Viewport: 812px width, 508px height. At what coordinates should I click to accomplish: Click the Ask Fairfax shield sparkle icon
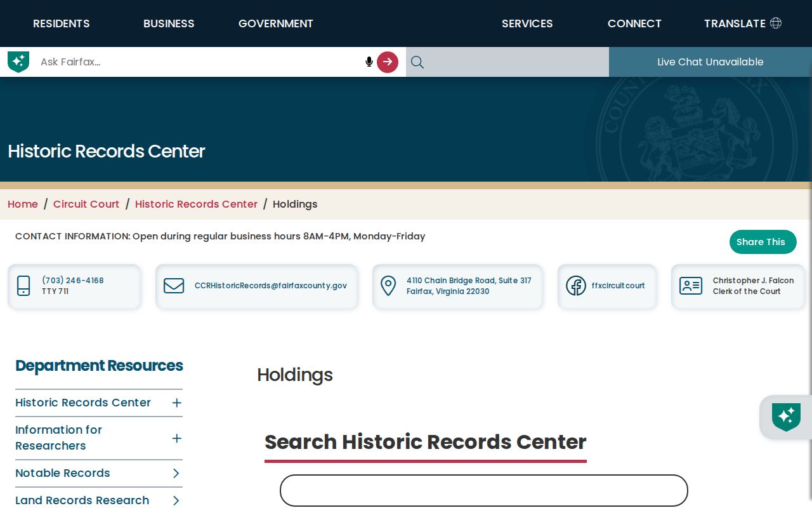(18, 62)
